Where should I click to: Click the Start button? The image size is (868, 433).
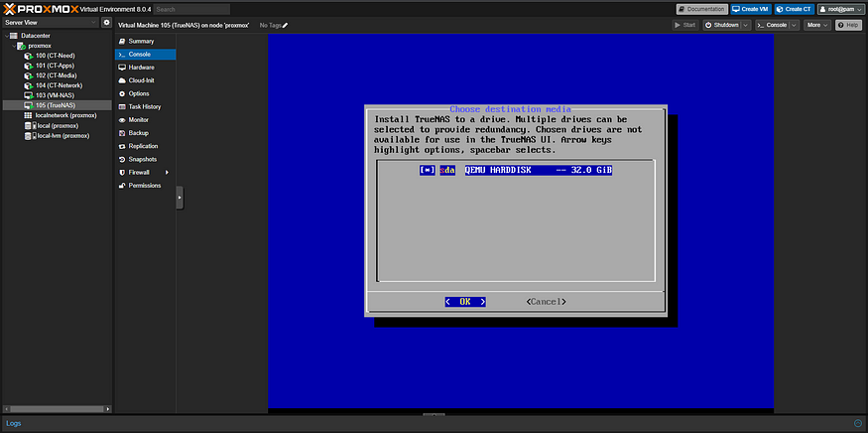coord(685,25)
